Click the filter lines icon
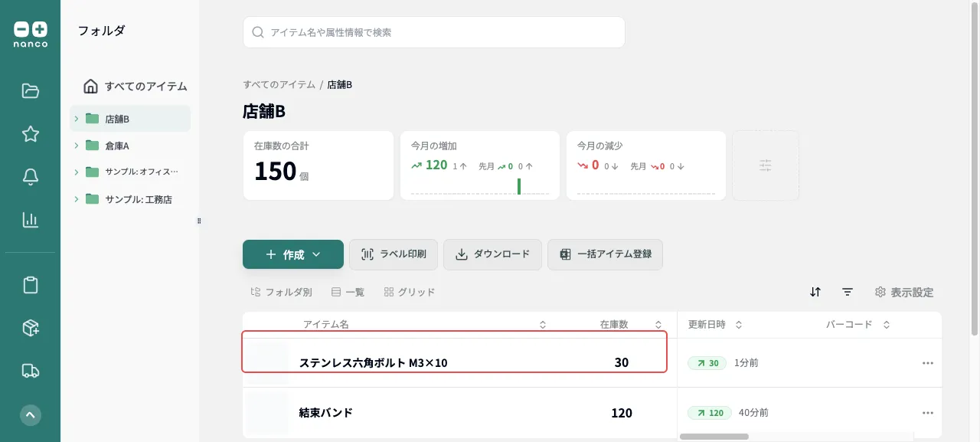This screenshot has height=442, width=980. point(848,292)
